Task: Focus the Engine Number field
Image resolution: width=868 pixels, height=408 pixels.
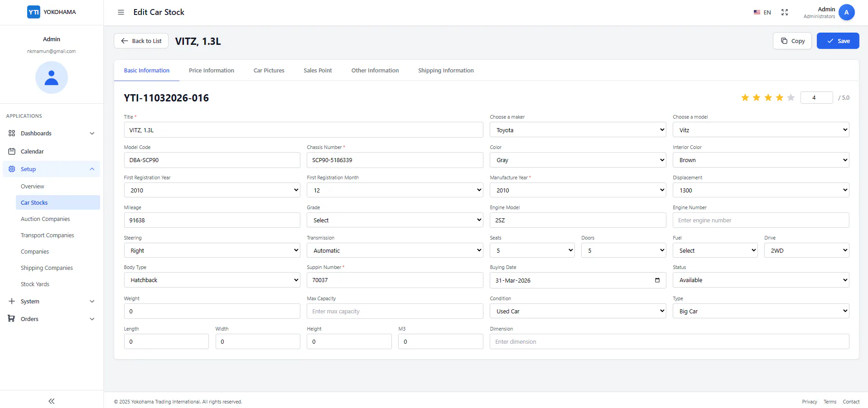Action: [761, 220]
